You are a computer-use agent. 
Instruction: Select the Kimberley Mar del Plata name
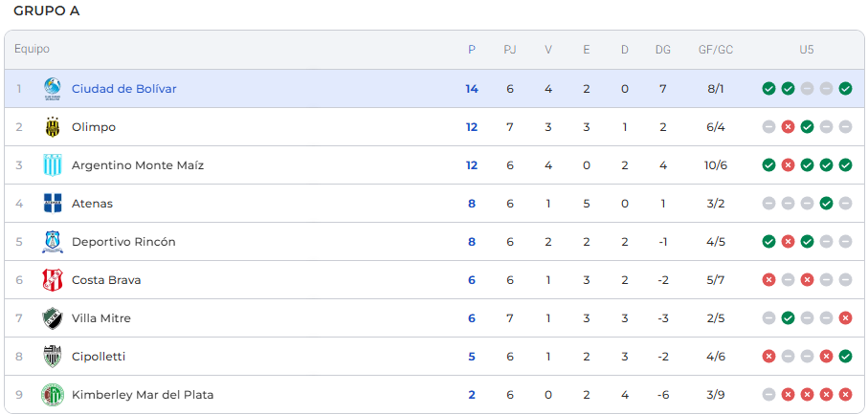coord(143,395)
